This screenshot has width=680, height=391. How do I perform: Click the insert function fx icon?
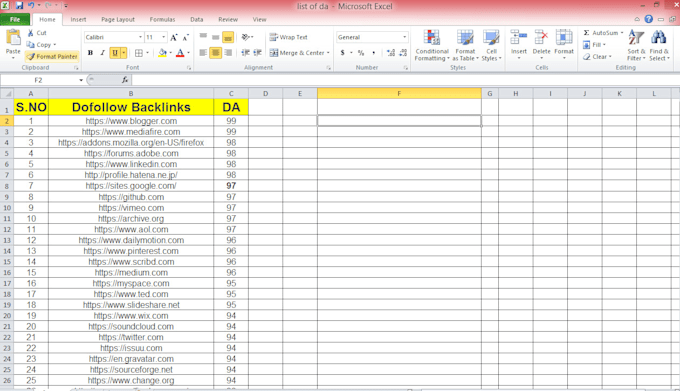[125, 80]
